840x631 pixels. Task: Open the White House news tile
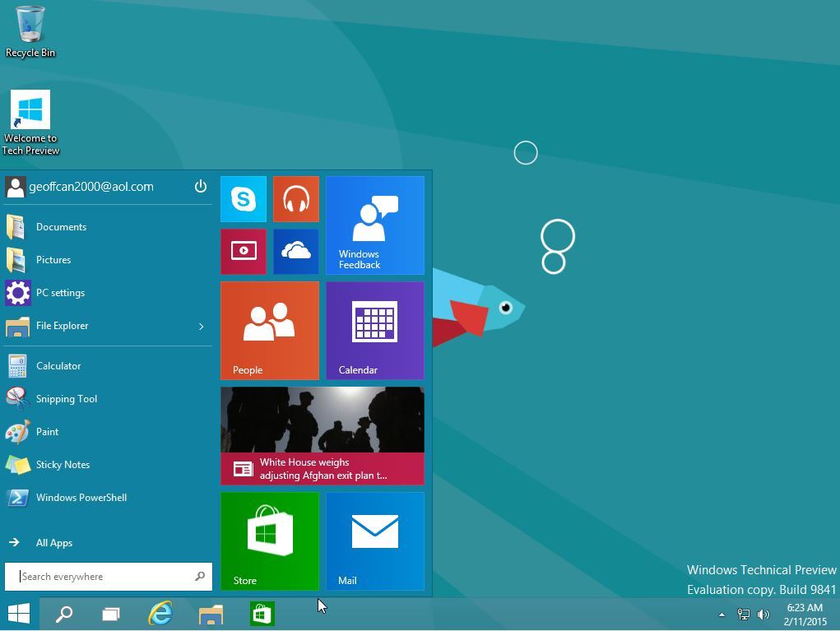click(323, 436)
